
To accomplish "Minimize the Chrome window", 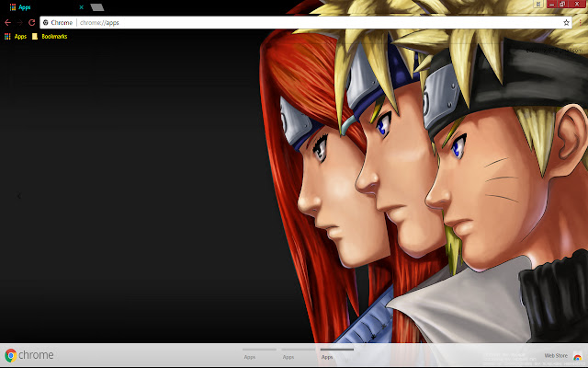I will [x=551, y=4].
